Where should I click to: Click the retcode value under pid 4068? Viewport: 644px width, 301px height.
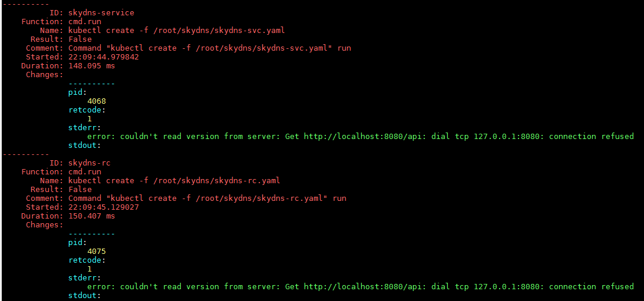coord(90,118)
